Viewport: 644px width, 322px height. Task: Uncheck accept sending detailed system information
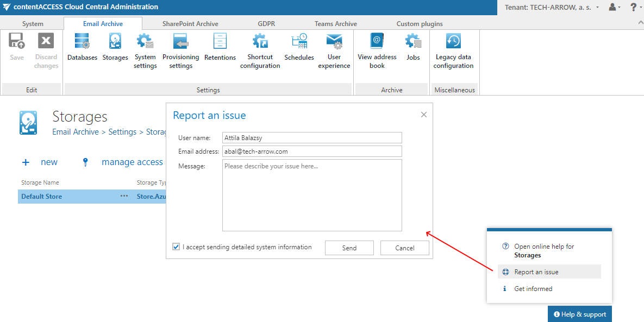[x=176, y=247]
